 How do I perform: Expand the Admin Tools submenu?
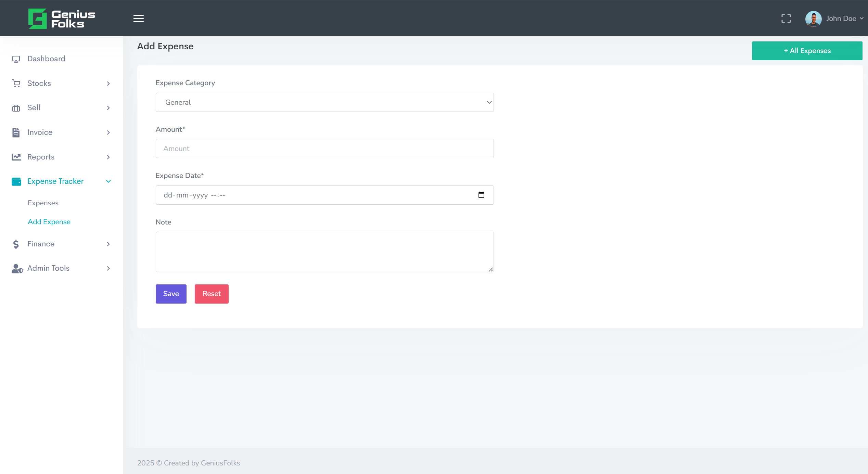[108, 268]
